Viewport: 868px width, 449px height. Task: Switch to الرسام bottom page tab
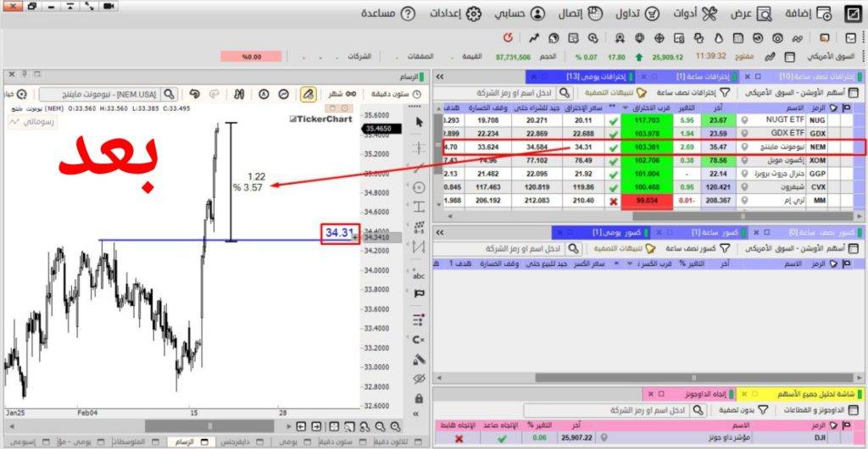pos(192,442)
